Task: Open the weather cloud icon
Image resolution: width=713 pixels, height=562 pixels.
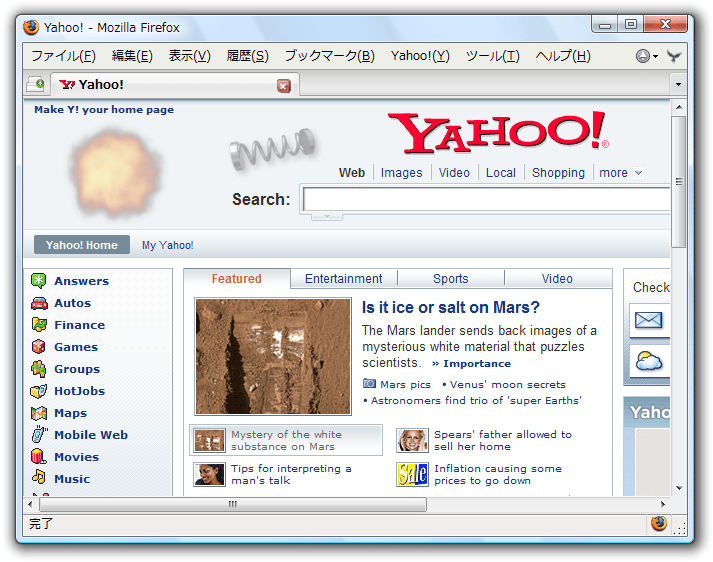Action: (648, 361)
